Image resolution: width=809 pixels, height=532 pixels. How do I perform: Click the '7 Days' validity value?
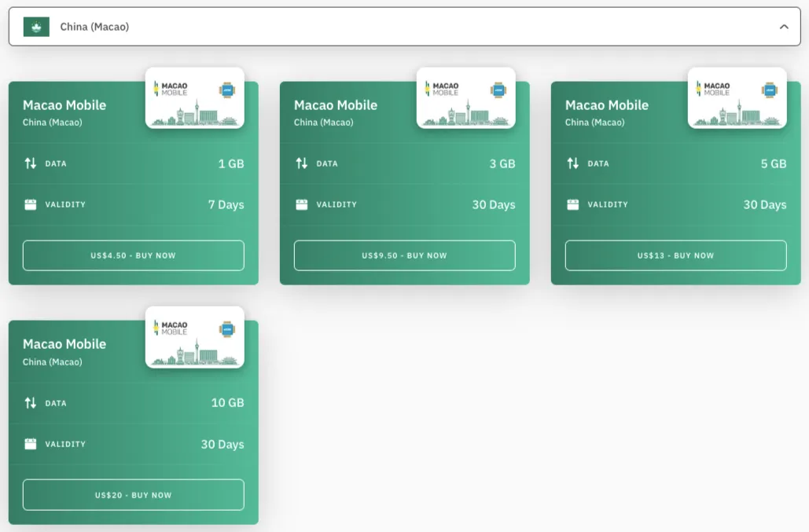pos(226,204)
